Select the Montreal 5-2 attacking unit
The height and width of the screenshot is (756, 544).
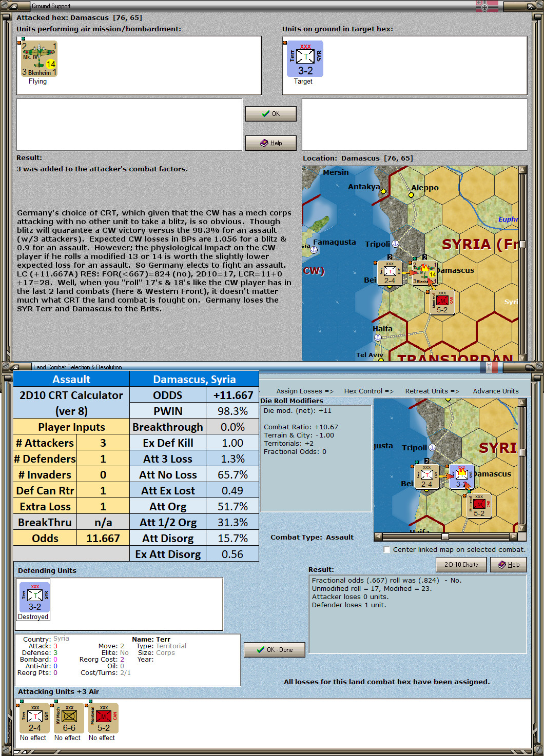[103, 718]
